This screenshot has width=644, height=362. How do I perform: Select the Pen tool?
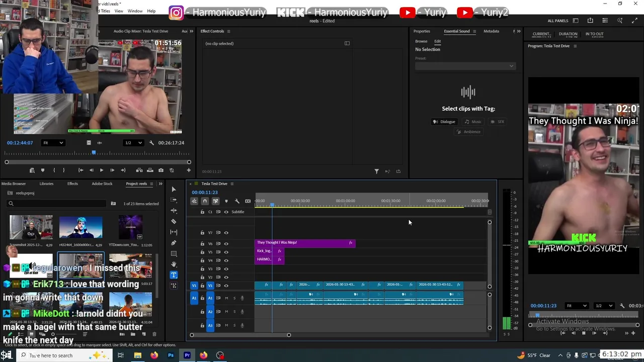coord(174,243)
